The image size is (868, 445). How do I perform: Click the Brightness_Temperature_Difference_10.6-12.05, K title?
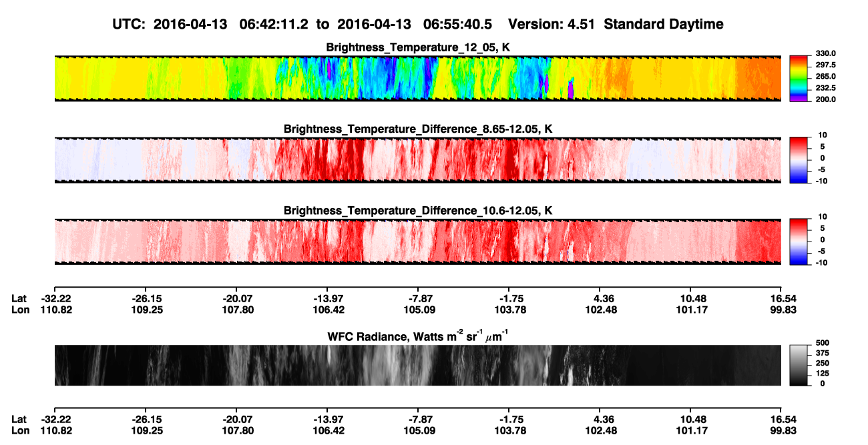pos(418,210)
